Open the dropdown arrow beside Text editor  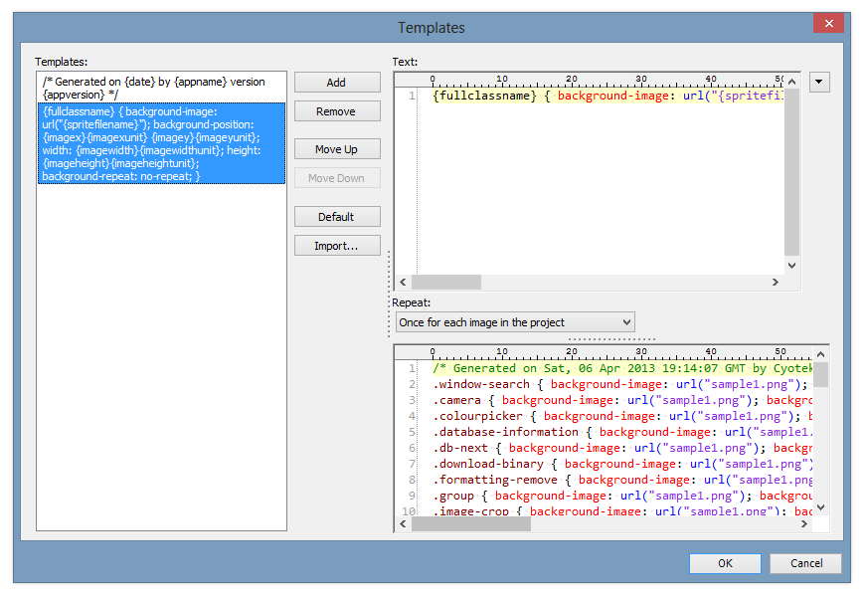coord(818,82)
